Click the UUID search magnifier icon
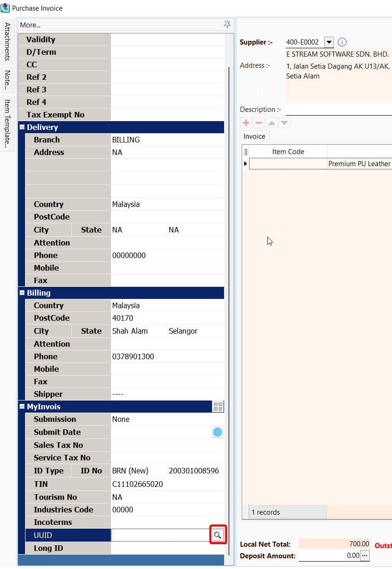 point(217,535)
